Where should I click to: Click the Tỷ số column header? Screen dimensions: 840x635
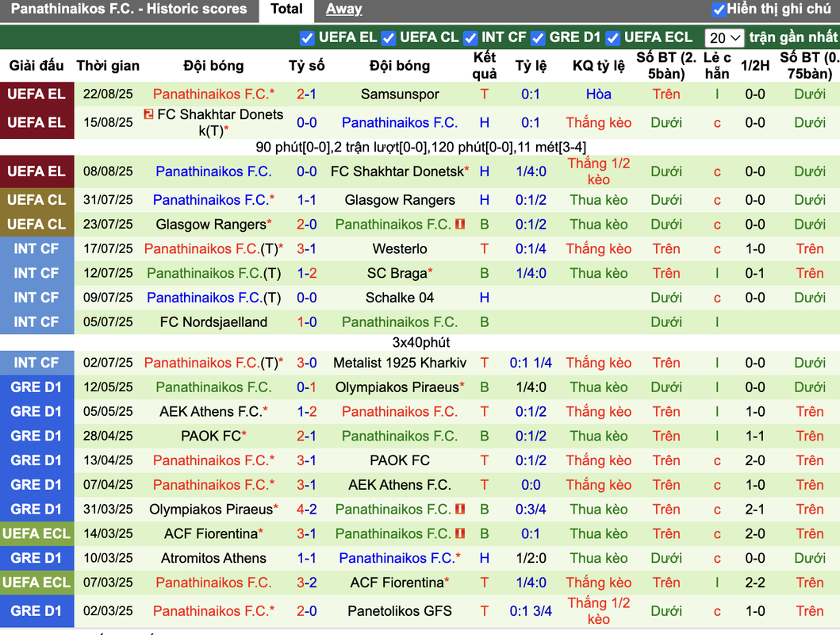tap(306, 66)
